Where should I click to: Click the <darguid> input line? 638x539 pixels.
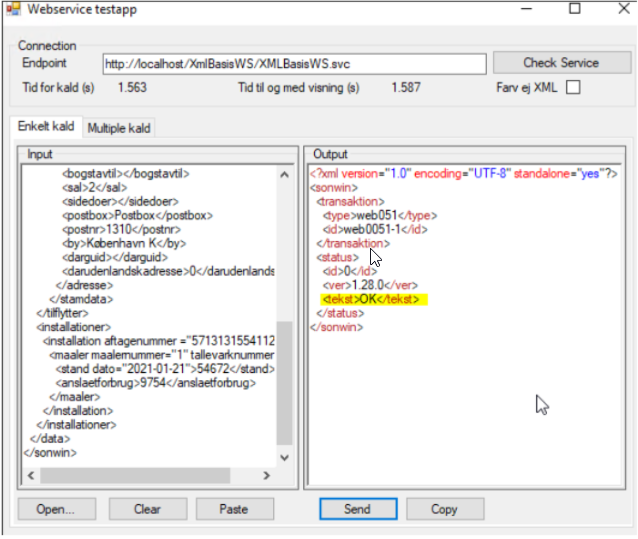click(115, 257)
